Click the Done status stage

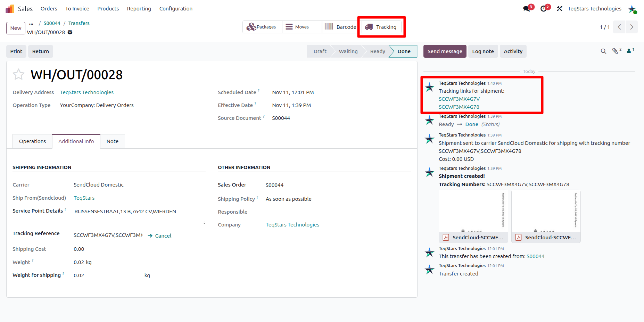[x=404, y=51]
